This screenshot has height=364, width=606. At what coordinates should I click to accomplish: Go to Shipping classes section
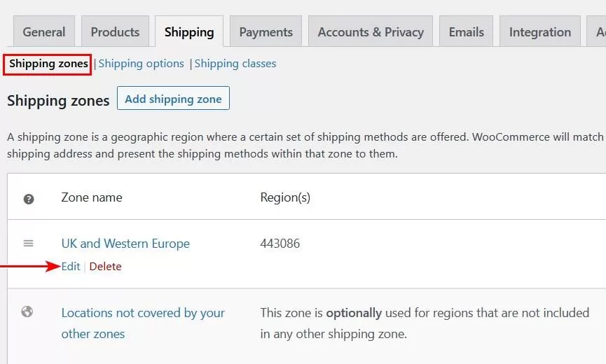(x=235, y=64)
